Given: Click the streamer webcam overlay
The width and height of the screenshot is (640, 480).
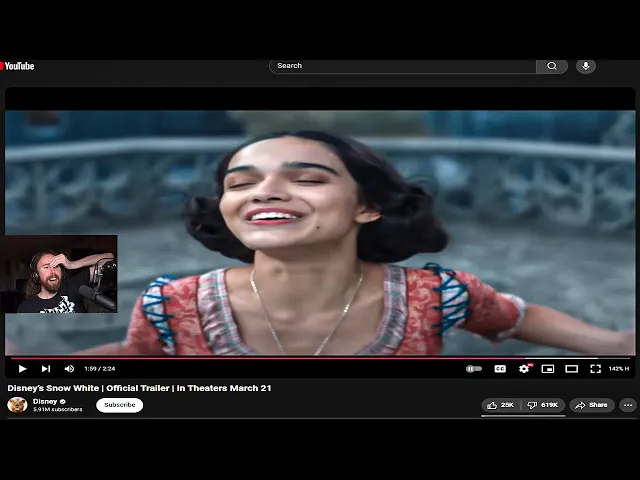Looking at the screenshot, I should click(59, 274).
